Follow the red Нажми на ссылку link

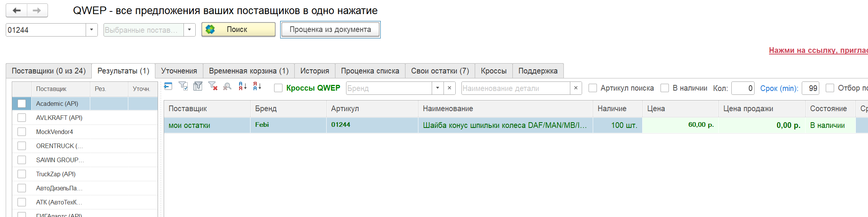(x=818, y=50)
